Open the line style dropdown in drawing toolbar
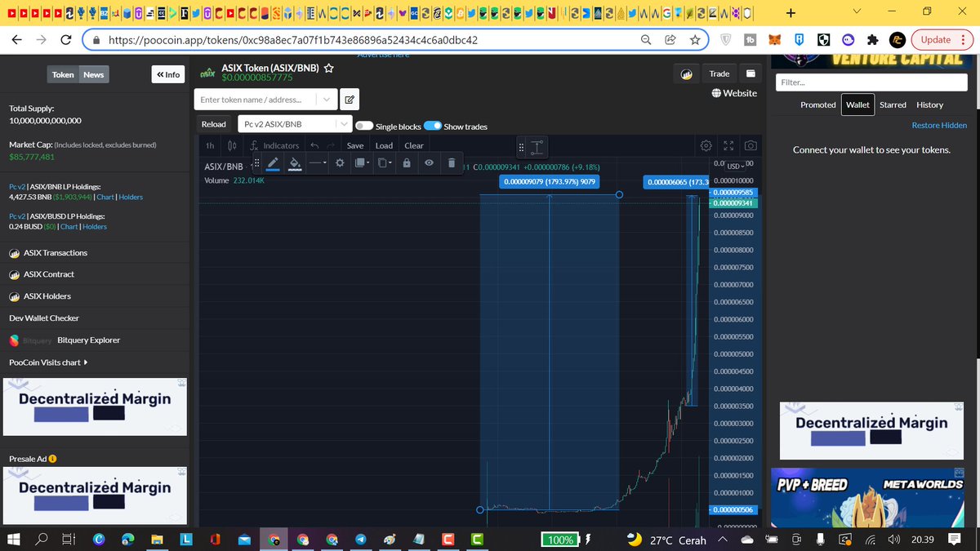Viewport: 980px width, 551px height. (x=318, y=162)
